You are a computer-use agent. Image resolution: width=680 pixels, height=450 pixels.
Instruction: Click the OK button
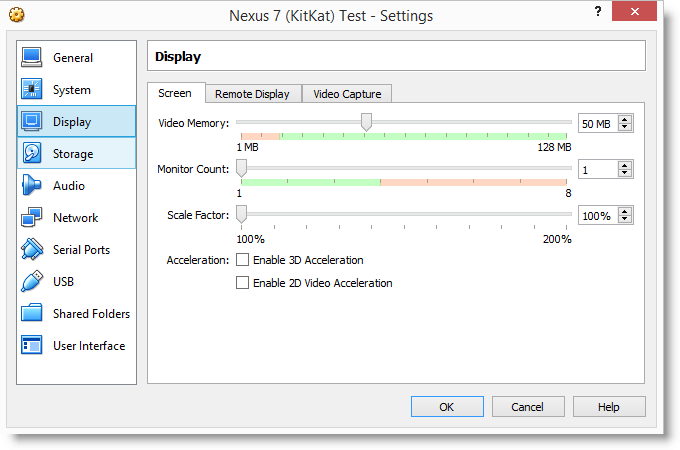pos(446,407)
